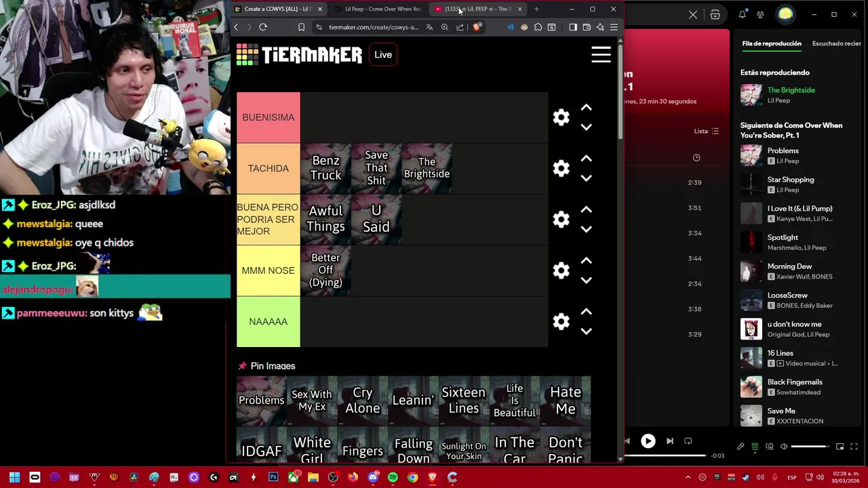868x488 pixels.
Task: Select the Better Off (Dying) tile
Action: [325, 270]
